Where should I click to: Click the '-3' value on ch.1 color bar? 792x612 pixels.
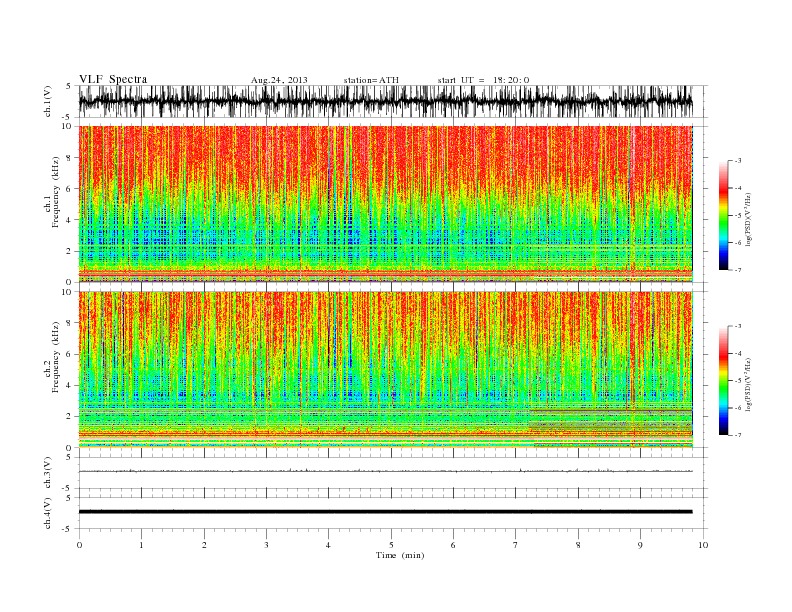738,161
